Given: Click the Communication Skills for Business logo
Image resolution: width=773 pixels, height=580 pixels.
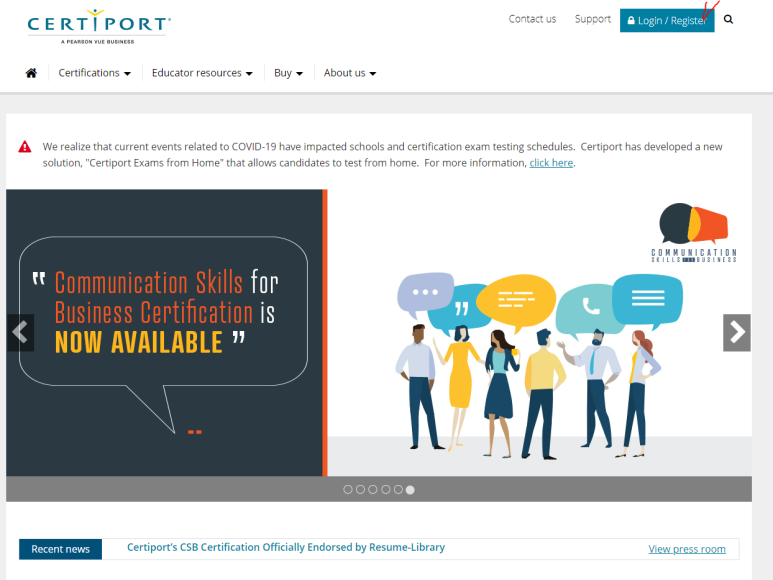Looking at the screenshot, I should point(694,233).
